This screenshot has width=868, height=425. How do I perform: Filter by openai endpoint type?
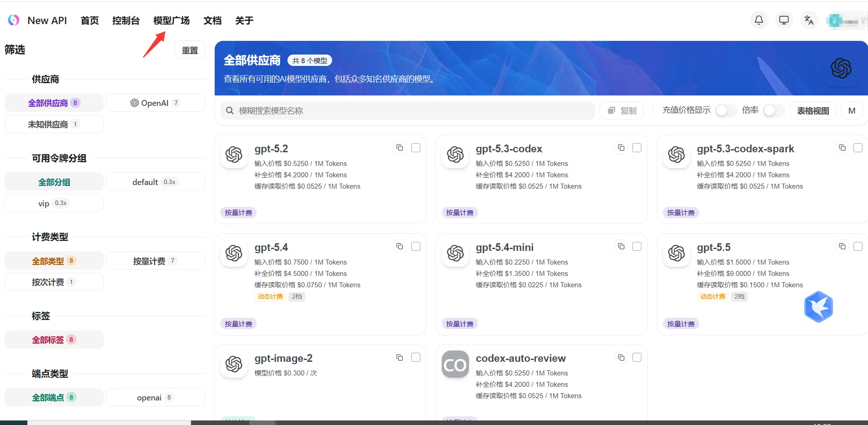156,397
